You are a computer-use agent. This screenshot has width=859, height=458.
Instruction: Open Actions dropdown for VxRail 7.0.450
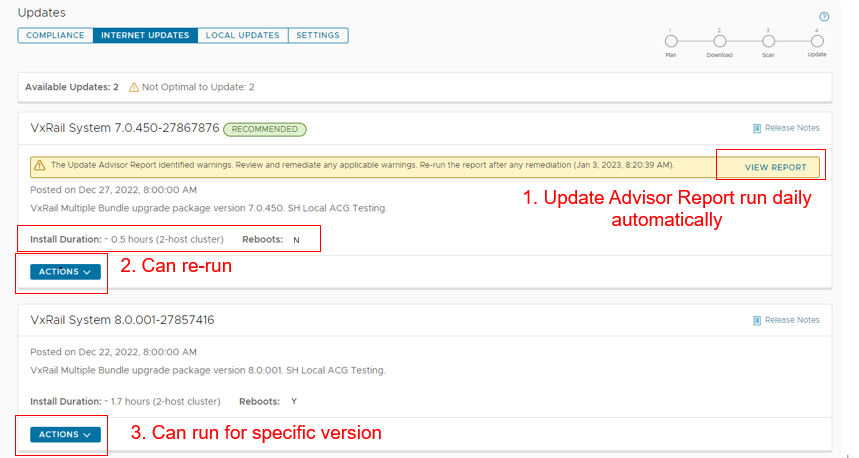click(x=65, y=272)
